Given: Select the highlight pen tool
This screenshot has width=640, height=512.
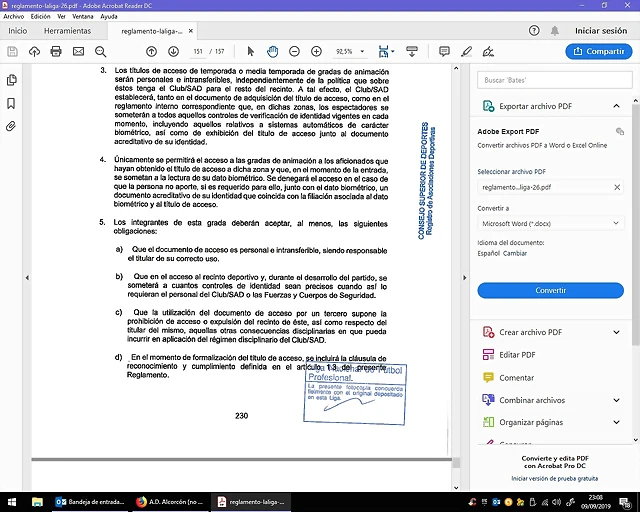Looking at the screenshot, I should pyautogui.click(x=466, y=51).
